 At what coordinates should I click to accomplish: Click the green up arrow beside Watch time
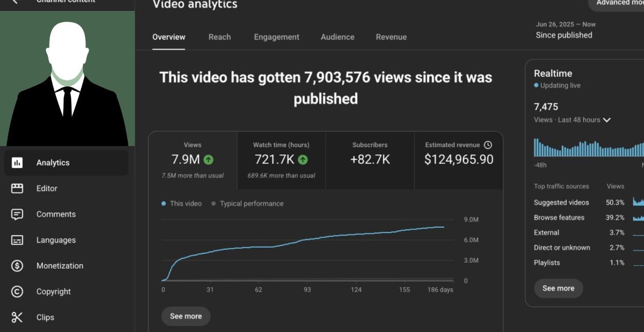(303, 159)
